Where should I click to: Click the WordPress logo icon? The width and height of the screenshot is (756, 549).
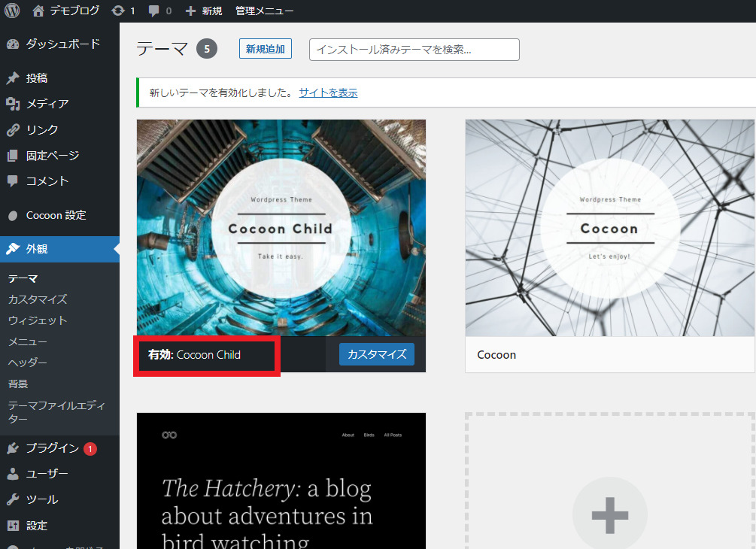click(x=12, y=11)
